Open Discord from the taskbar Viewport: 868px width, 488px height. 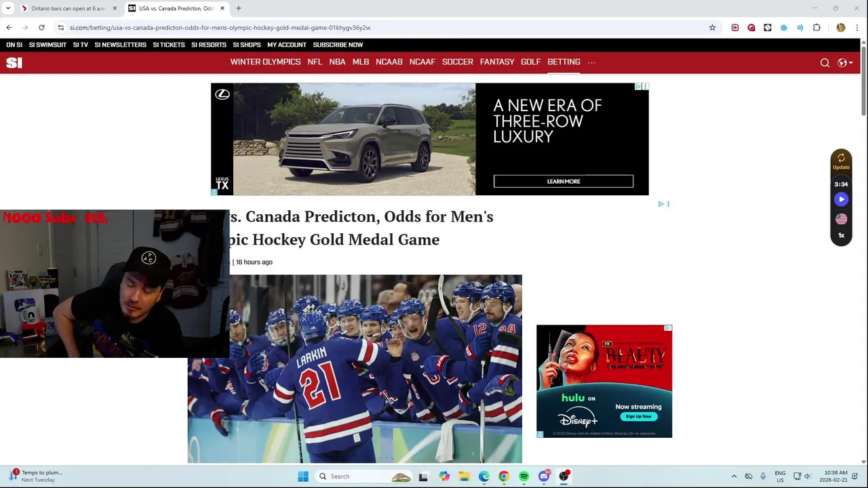(544, 476)
